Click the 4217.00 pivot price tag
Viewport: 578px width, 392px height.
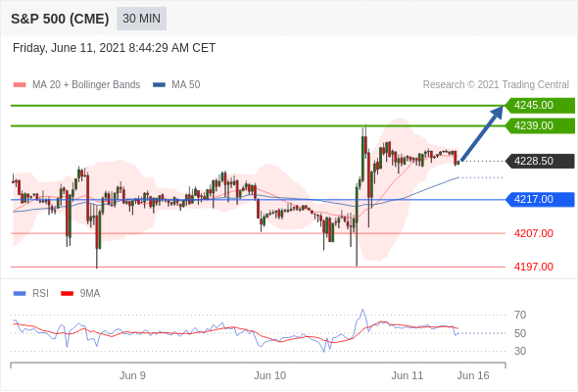(540, 200)
